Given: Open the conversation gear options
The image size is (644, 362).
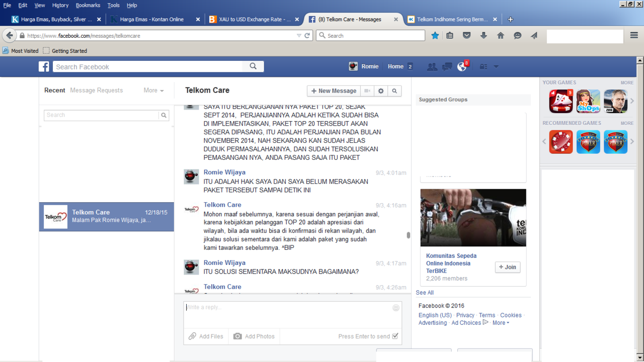Looking at the screenshot, I should coord(381,91).
